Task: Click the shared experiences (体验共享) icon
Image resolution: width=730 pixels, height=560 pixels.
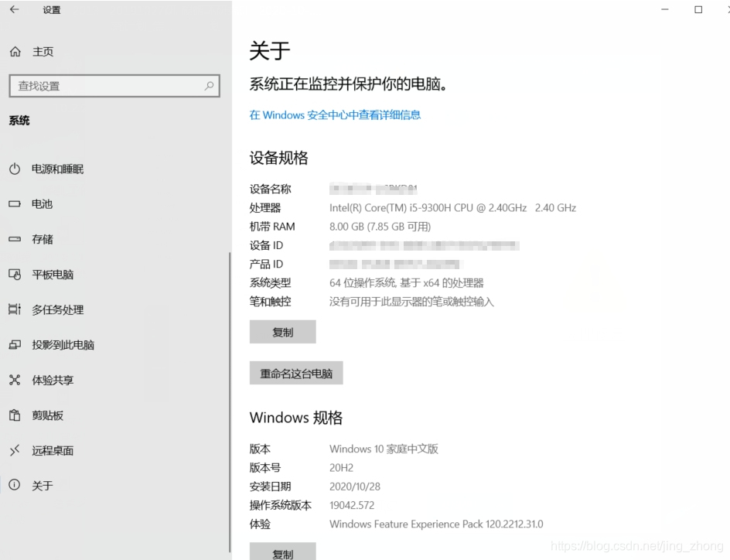Action: [x=15, y=380]
